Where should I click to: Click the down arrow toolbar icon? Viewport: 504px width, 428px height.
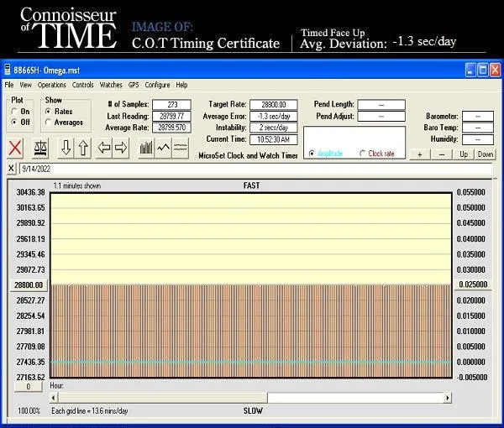tap(66, 148)
